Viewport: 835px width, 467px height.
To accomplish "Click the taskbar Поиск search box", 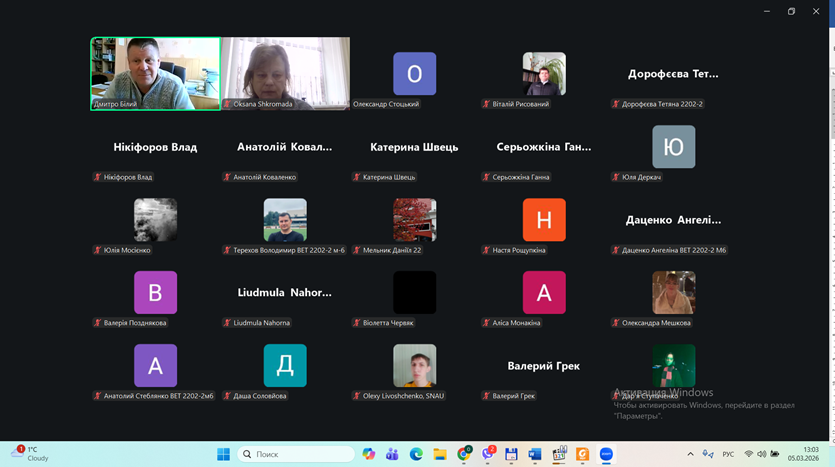I will 297,454.
